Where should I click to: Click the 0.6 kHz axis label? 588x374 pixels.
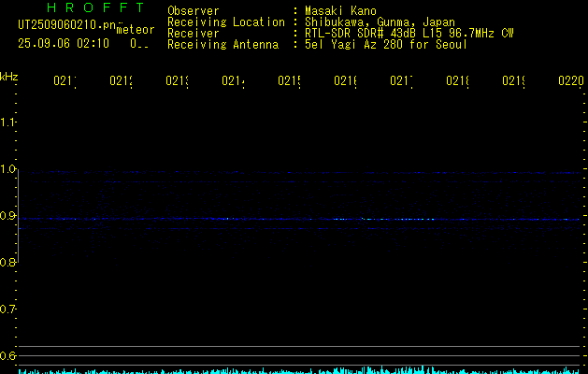coord(7,355)
